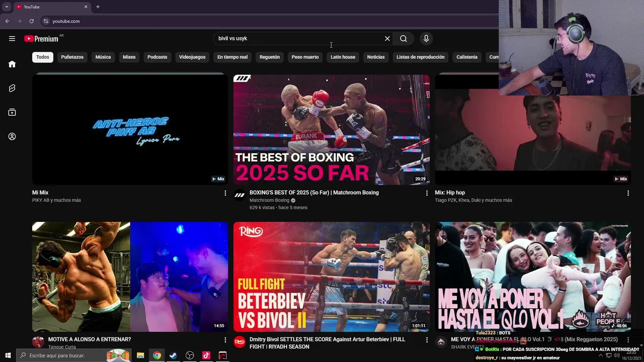
Task: Open the You profile sidebar icon
Action: point(12,136)
